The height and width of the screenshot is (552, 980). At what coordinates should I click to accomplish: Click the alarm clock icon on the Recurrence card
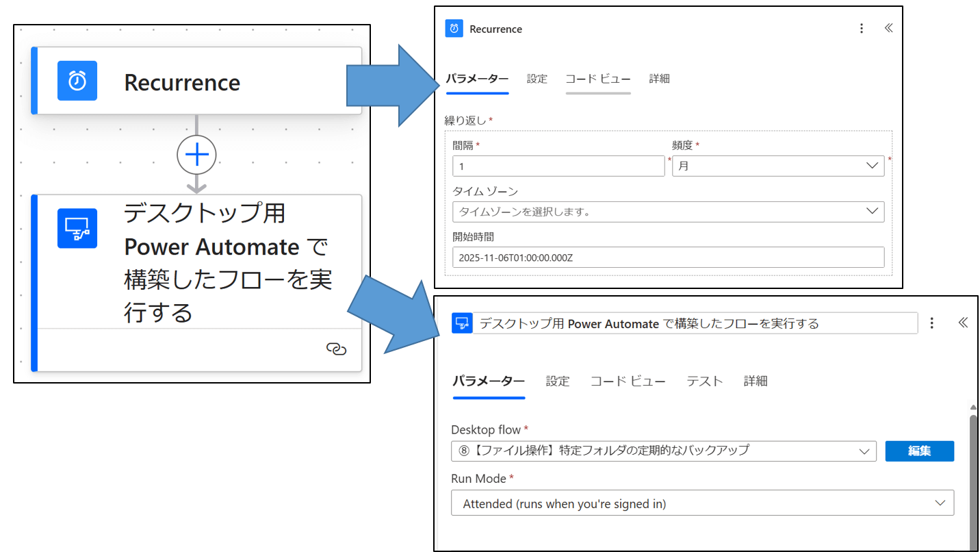tap(77, 80)
